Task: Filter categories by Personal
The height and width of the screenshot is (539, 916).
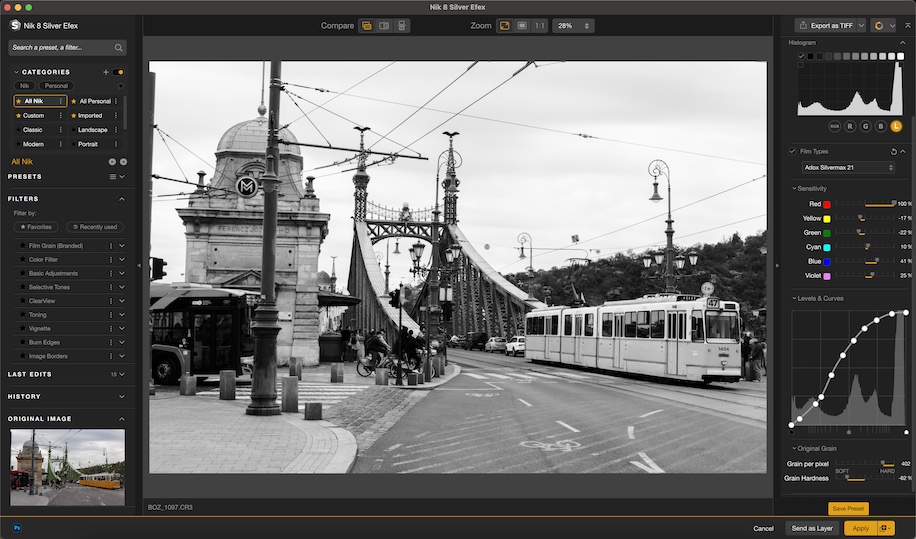Action: [57, 86]
